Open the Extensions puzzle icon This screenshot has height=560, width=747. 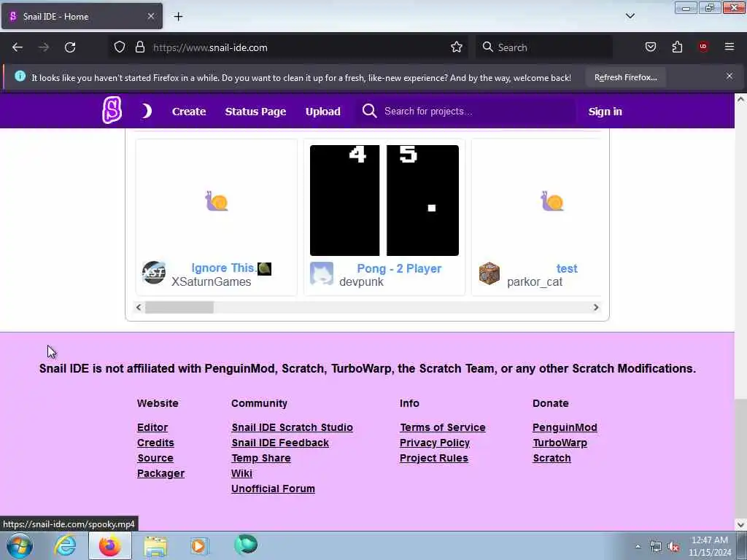pos(677,47)
